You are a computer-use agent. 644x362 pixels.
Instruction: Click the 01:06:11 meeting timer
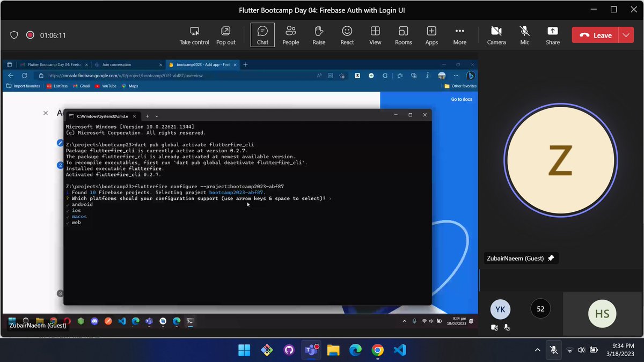[x=53, y=35]
